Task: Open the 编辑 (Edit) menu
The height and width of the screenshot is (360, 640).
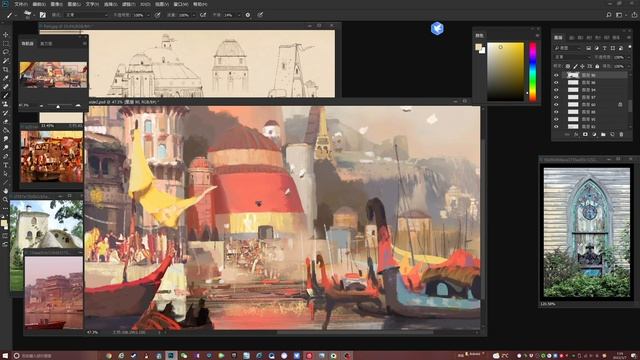Action: point(39,4)
